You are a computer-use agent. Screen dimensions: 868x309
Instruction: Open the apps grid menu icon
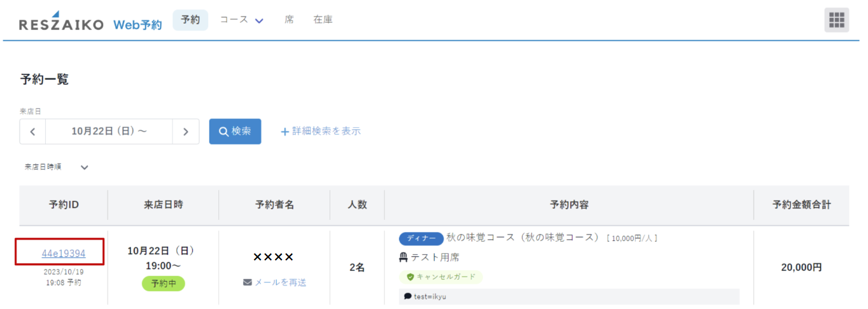[837, 20]
